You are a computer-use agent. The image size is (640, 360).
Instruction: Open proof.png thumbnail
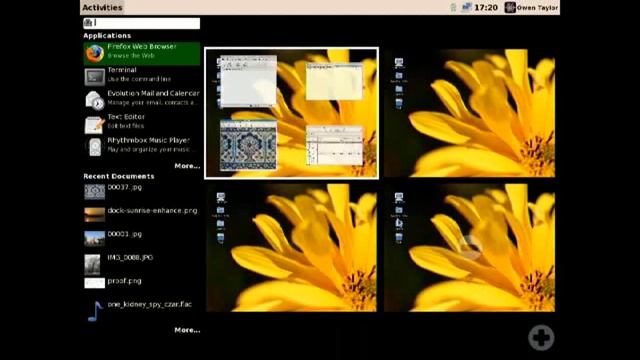(x=95, y=283)
